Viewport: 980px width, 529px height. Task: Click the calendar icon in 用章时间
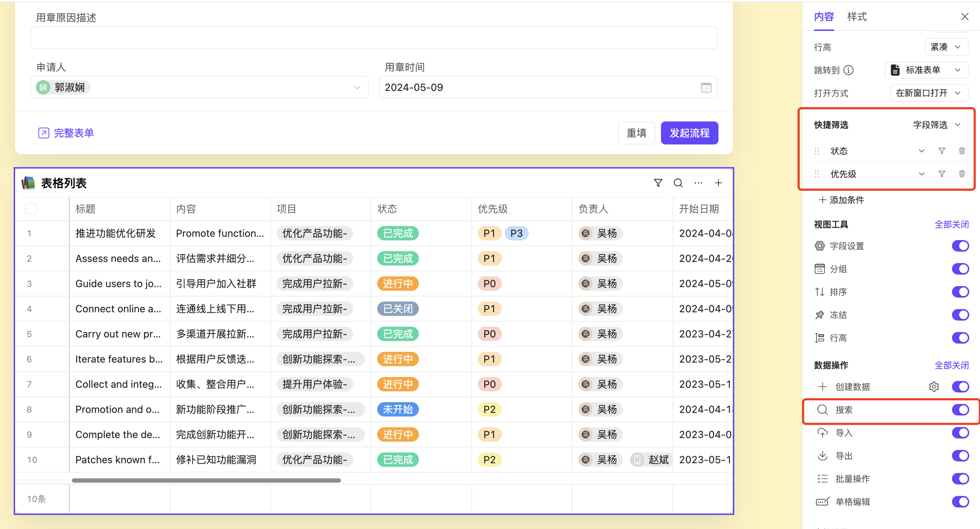[x=706, y=88]
